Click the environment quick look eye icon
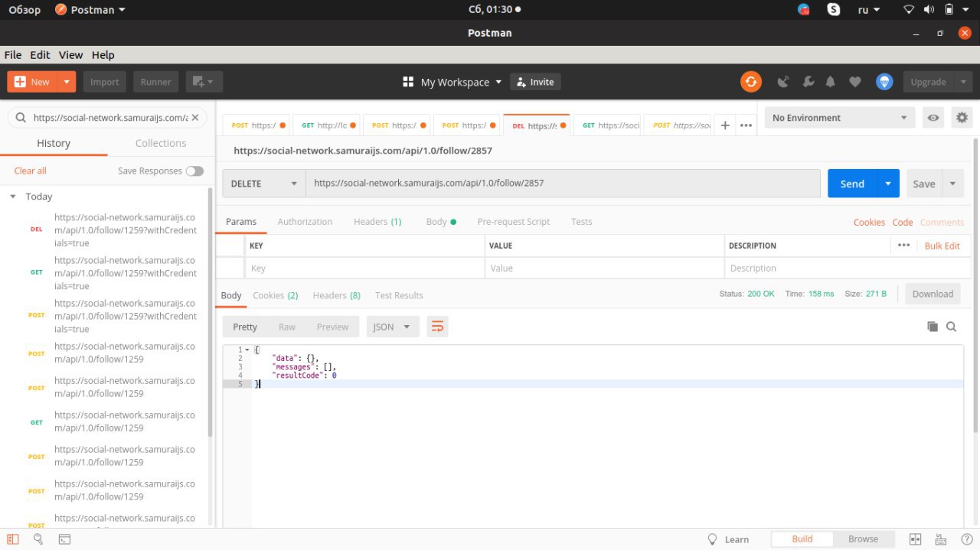 click(933, 118)
